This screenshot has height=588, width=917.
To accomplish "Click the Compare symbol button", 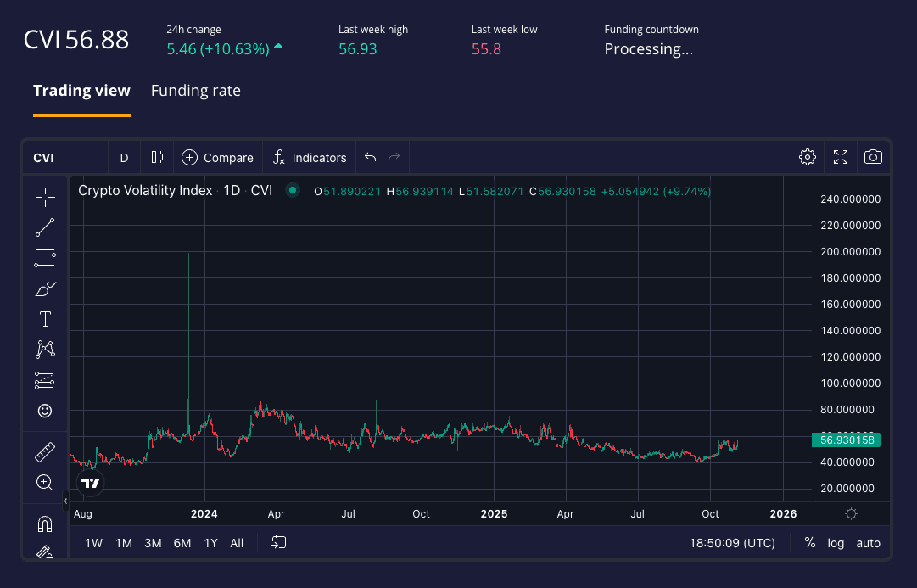I will (x=217, y=158).
